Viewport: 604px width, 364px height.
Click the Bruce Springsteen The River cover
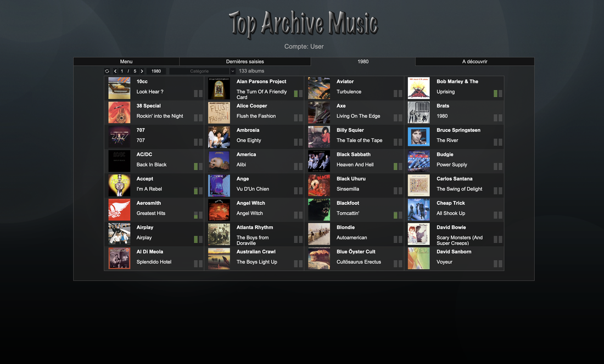[418, 137]
